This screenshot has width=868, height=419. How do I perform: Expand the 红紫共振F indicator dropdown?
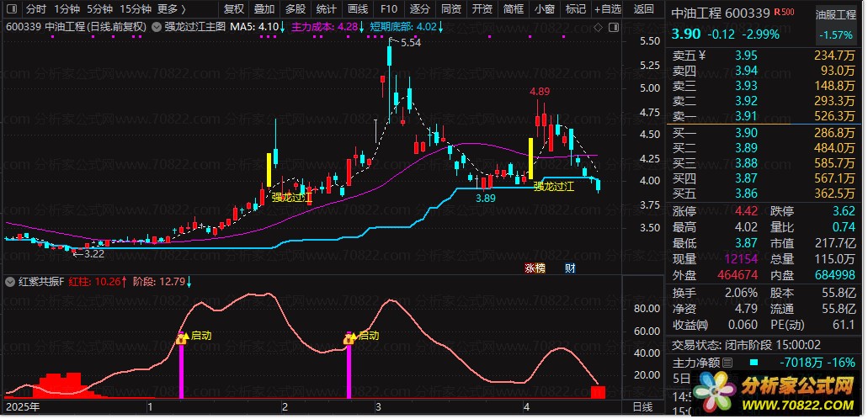tap(9, 282)
